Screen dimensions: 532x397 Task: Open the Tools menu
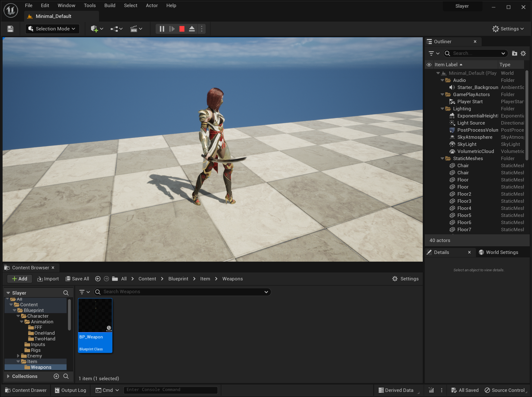click(x=90, y=5)
